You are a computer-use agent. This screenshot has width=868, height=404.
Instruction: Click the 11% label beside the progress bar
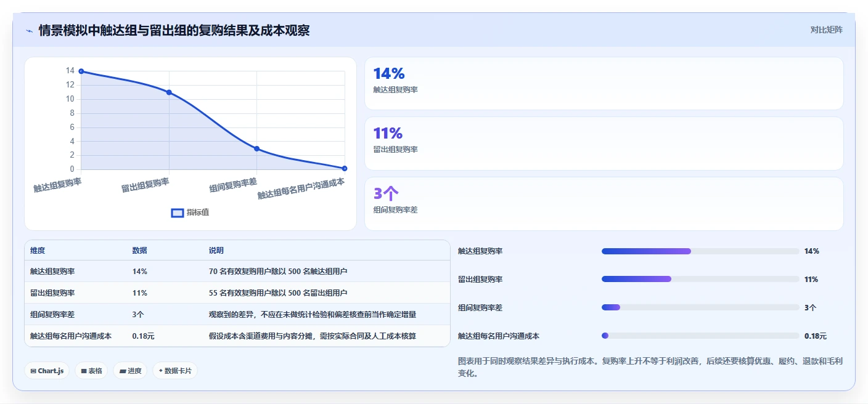click(x=811, y=279)
